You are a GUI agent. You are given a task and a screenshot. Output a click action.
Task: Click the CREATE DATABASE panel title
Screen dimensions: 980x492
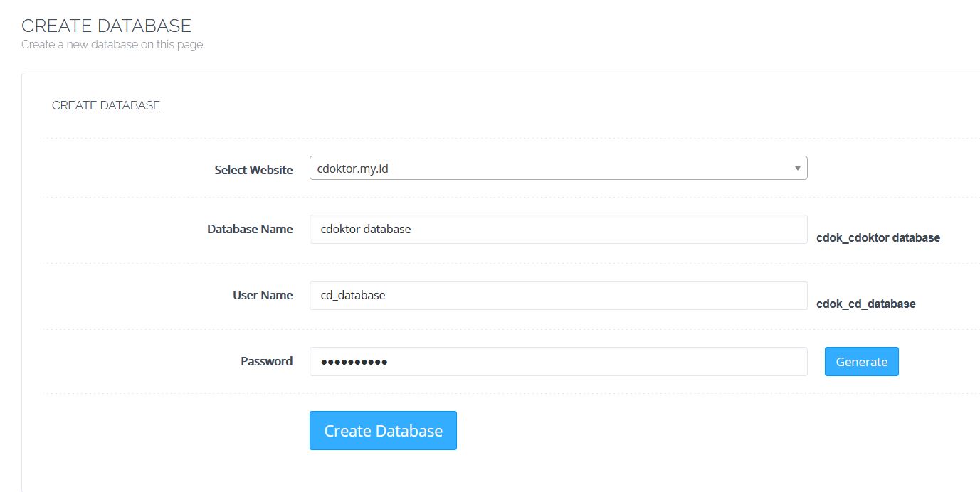pyautogui.click(x=106, y=105)
